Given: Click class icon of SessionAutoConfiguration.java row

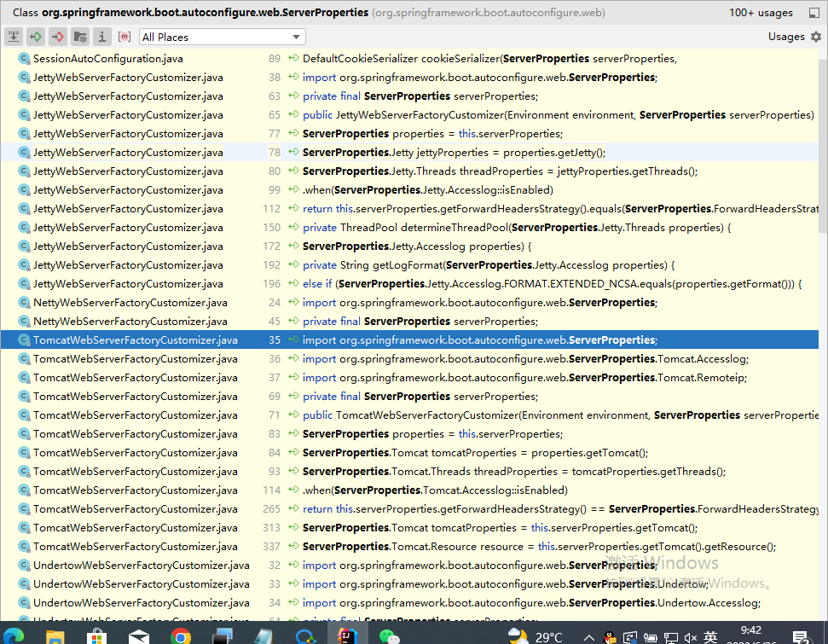Looking at the screenshot, I should (24, 59).
